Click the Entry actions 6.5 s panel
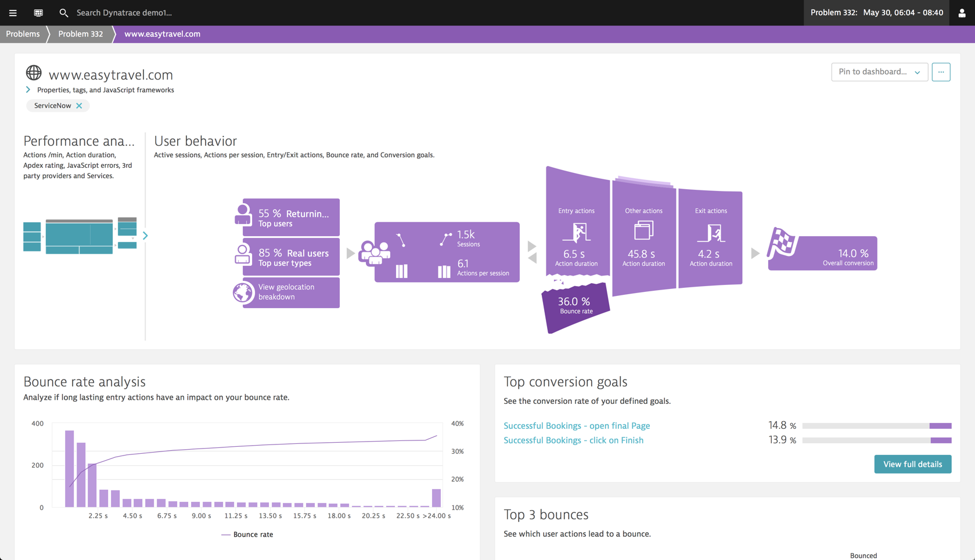 click(577, 222)
